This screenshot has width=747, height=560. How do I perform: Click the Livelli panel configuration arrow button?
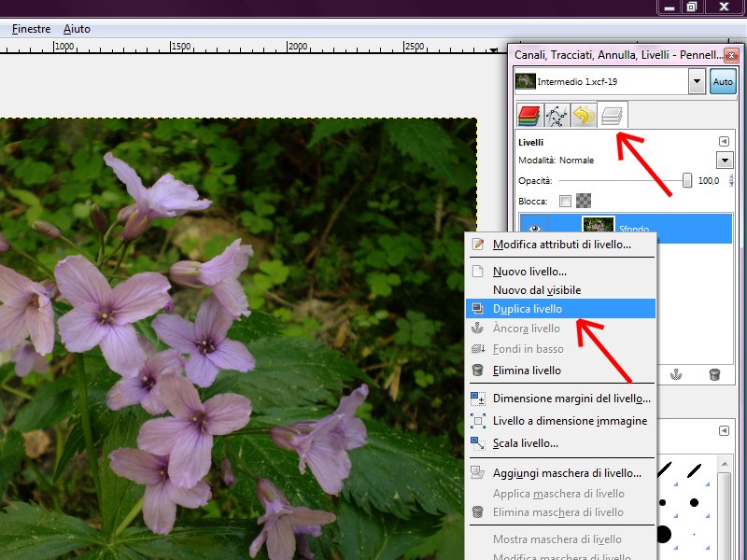click(x=724, y=142)
